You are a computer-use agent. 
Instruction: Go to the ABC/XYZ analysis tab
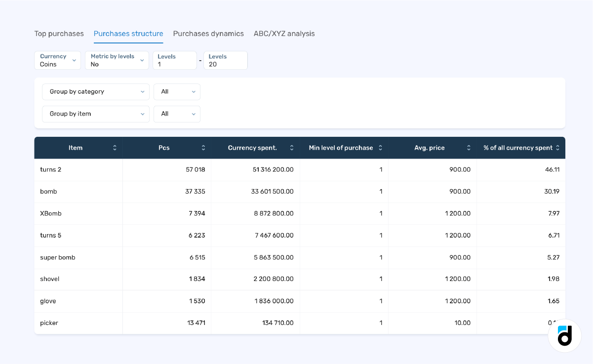tap(284, 34)
